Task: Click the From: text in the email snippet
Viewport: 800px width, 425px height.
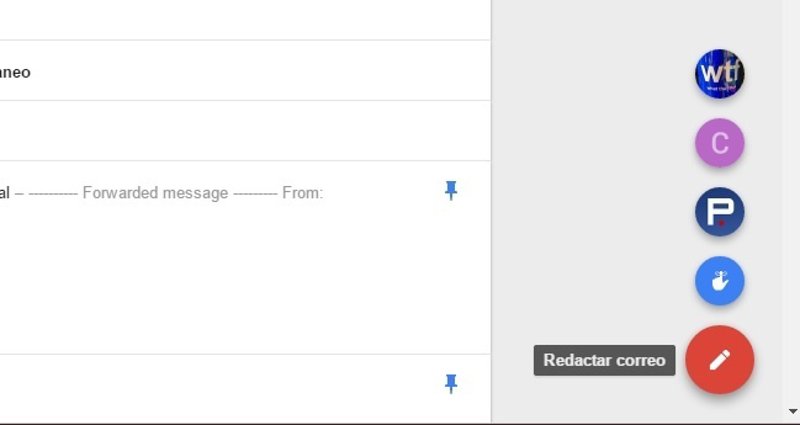Action: click(x=303, y=193)
